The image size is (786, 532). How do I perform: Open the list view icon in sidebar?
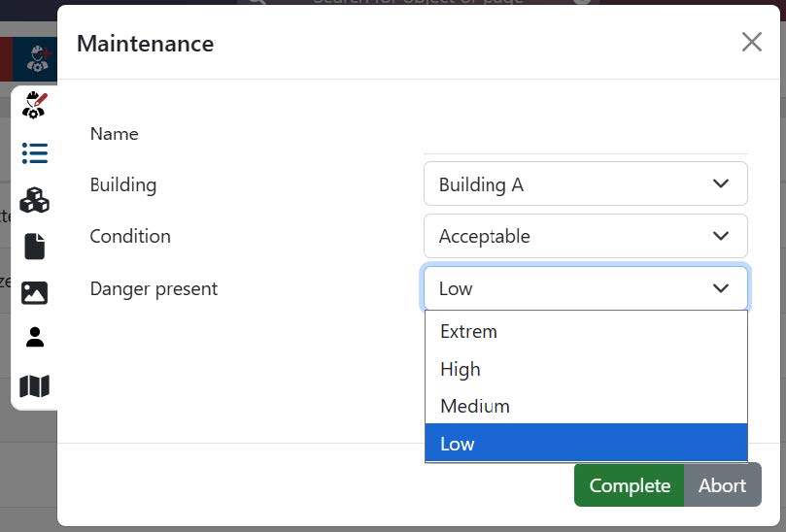tap(35, 153)
